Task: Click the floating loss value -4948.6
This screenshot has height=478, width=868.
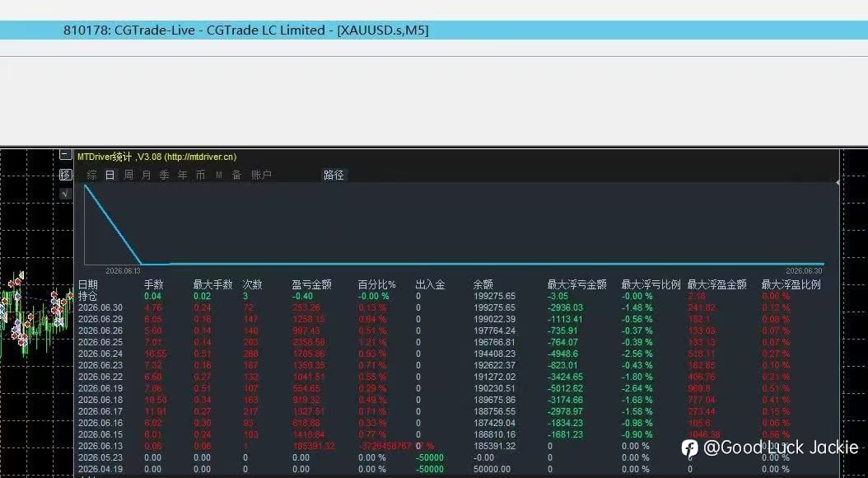Action: (x=563, y=354)
